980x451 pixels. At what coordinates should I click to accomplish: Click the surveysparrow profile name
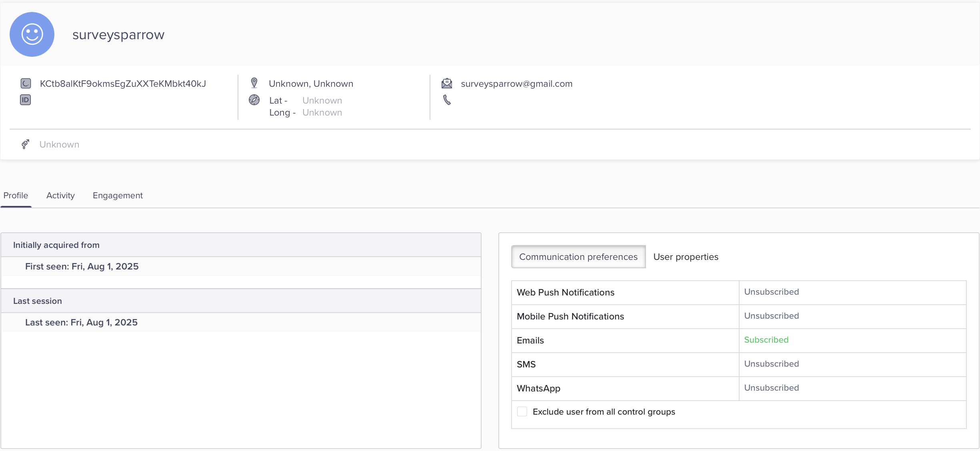click(118, 35)
